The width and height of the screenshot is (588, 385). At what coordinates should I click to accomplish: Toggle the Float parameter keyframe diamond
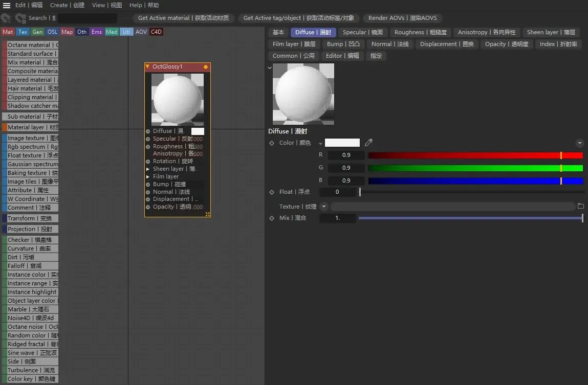pos(272,192)
